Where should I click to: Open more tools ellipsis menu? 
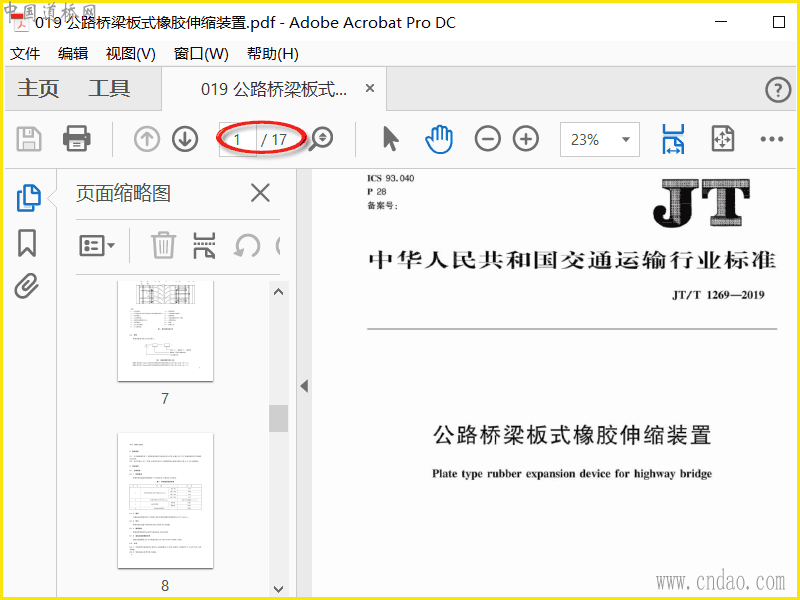771,139
